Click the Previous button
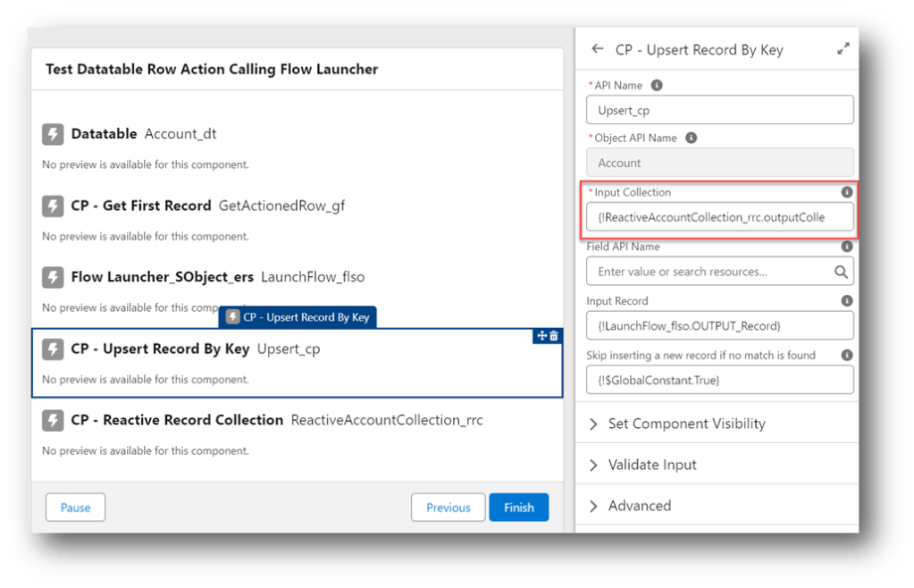The image size is (914, 588). [x=448, y=508]
